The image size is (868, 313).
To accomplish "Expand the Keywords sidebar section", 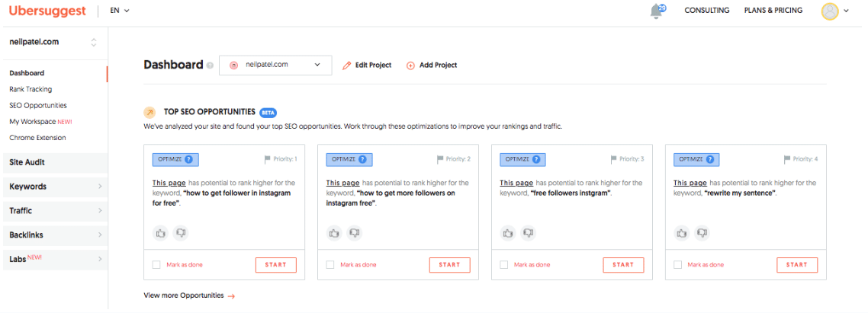I will tap(56, 187).
